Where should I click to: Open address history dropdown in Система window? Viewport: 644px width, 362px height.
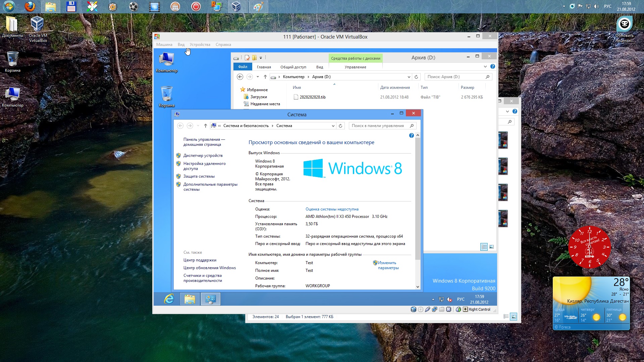(333, 126)
